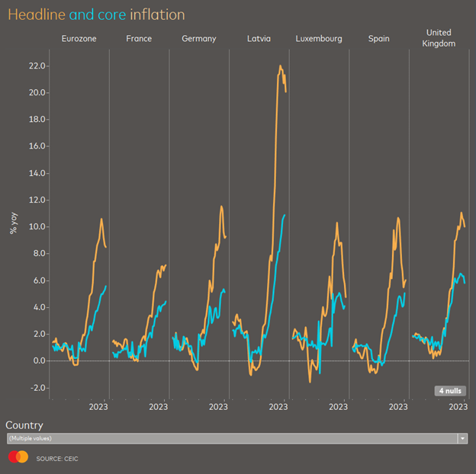
Task: Click Germany headline inflation peak point
Action: tap(221, 207)
